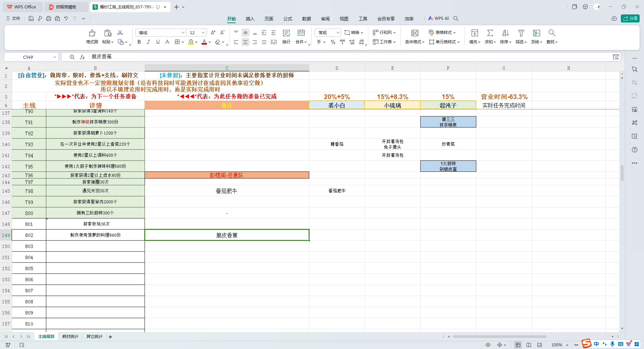Viewport: 644px width, 349px height.
Task: Increase font size with A+ icon
Action: click(x=213, y=33)
